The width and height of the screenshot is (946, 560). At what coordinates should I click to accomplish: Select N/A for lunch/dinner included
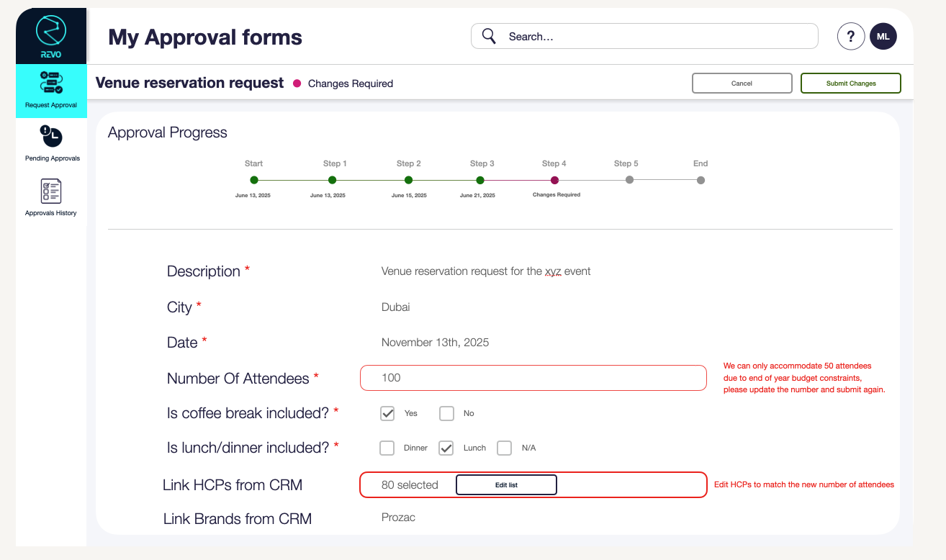click(x=504, y=448)
